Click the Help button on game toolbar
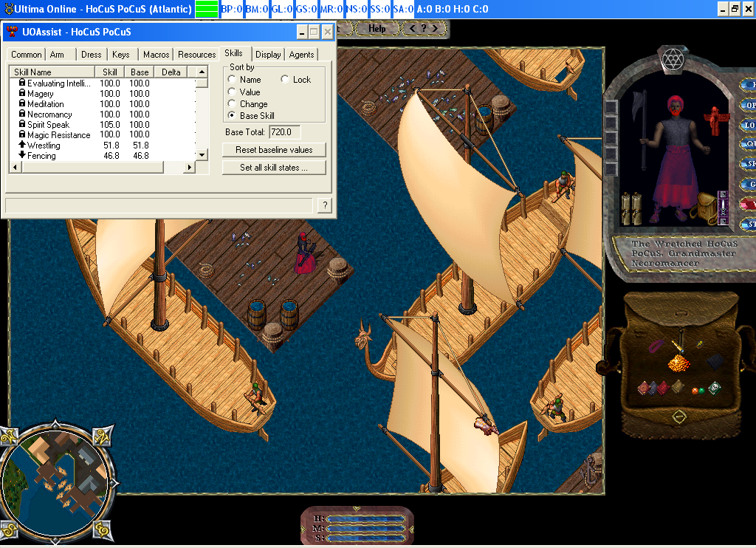The image size is (756, 548). (x=377, y=29)
